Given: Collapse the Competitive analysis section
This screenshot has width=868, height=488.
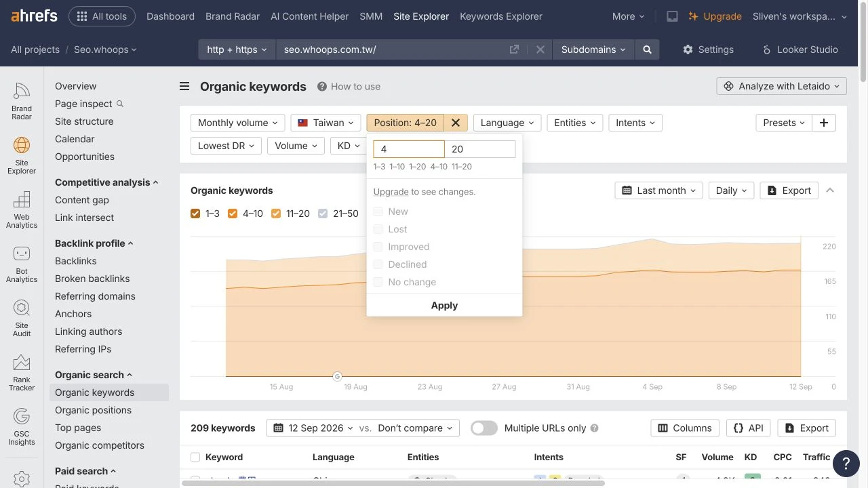Looking at the screenshot, I should click(106, 182).
